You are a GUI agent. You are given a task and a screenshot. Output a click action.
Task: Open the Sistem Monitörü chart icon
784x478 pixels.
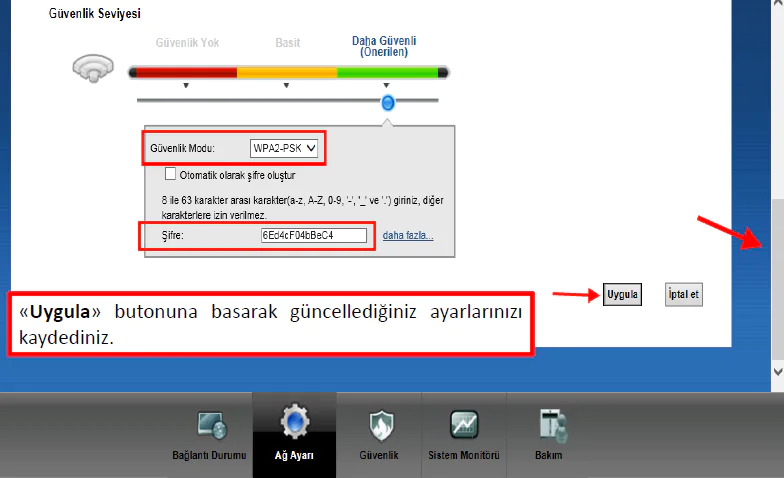click(464, 424)
